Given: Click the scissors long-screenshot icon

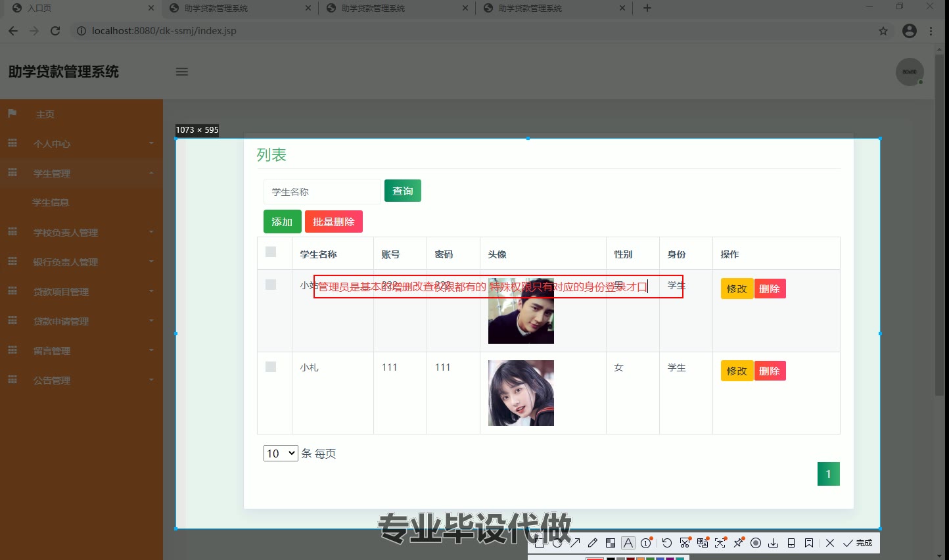Looking at the screenshot, I should tap(685, 543).
